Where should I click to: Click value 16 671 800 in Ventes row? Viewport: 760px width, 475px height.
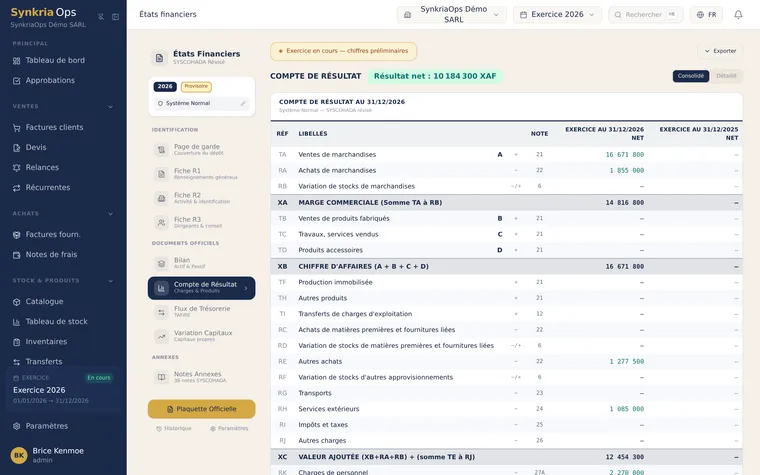coord(625,155)
